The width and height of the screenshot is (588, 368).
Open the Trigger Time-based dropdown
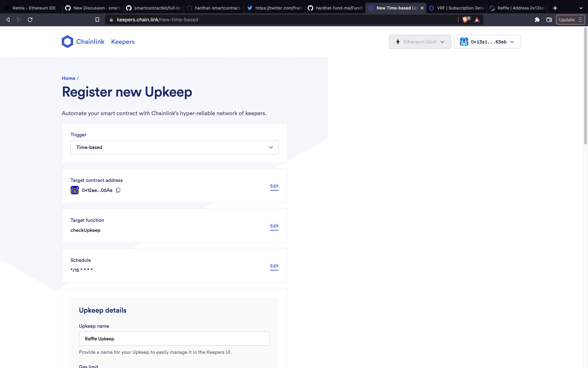pos(174,147)
